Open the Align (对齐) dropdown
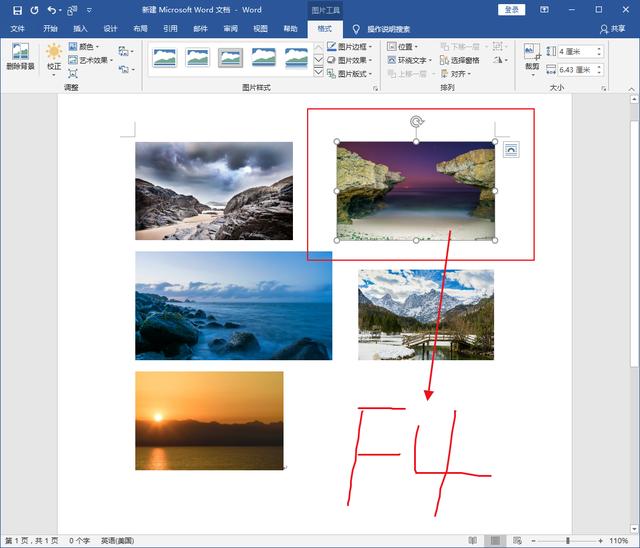The image size is (640, 548). click(456, 74)
